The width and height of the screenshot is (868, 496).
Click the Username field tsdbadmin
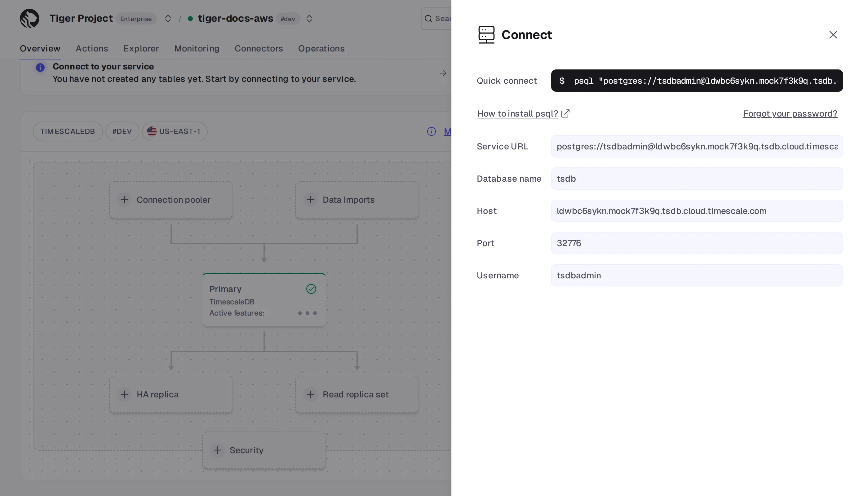point(697,275)
